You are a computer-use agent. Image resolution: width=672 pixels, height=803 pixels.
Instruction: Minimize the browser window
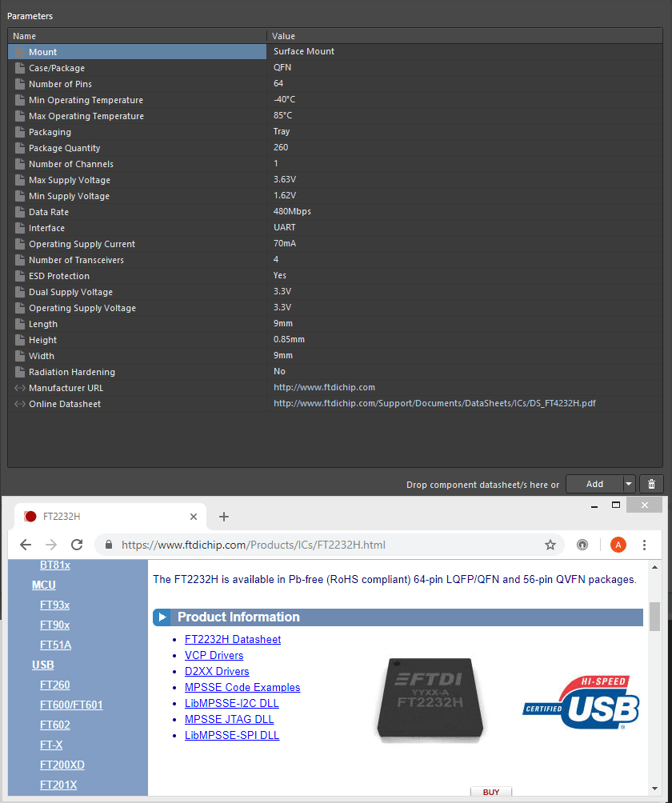[594, 506]
